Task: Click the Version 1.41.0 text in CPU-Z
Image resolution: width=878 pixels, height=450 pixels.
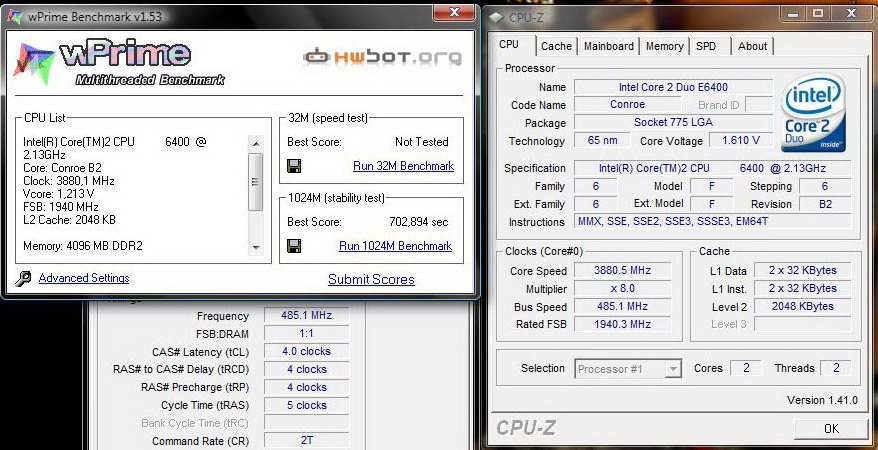Action: 822,400
